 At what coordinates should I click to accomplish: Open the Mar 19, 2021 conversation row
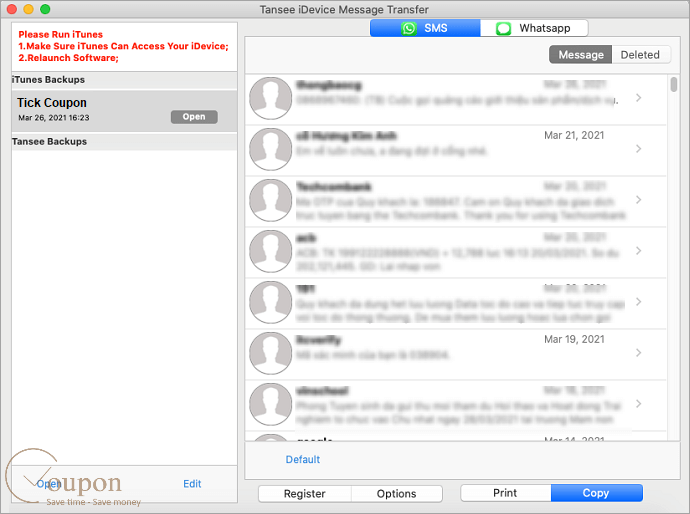(x=455, y=354)
